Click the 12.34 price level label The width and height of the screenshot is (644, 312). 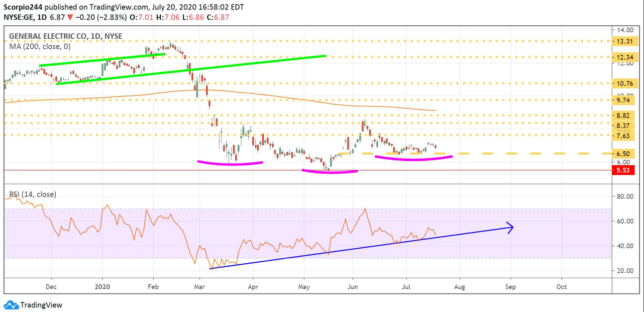(623, 57)
